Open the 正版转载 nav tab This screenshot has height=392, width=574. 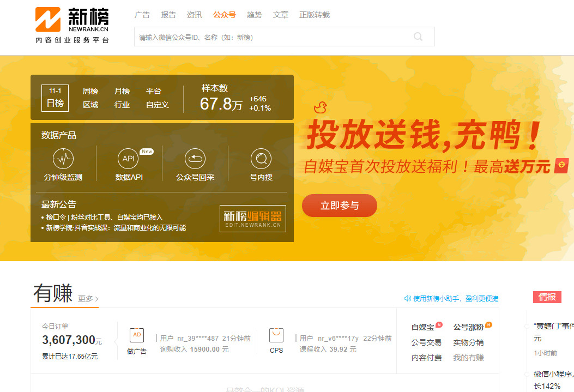315,15
